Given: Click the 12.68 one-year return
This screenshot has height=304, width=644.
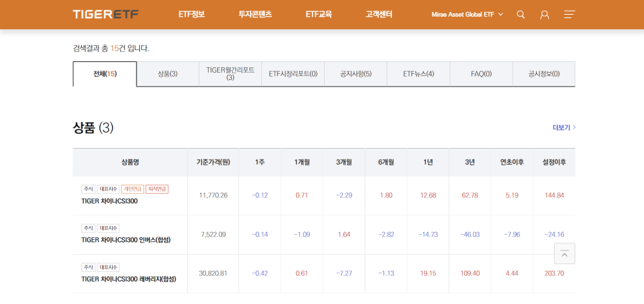Looking at the screenshot, I should [x=428, y=195].
